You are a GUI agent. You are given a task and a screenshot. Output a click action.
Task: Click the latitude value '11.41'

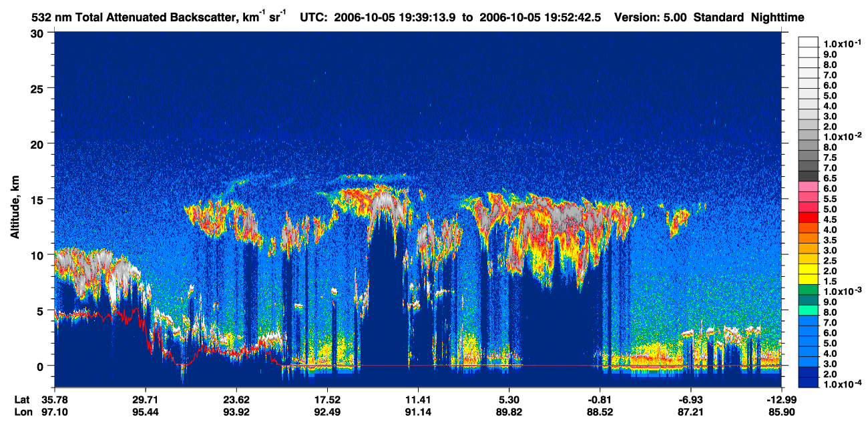(x=418, y=400)
